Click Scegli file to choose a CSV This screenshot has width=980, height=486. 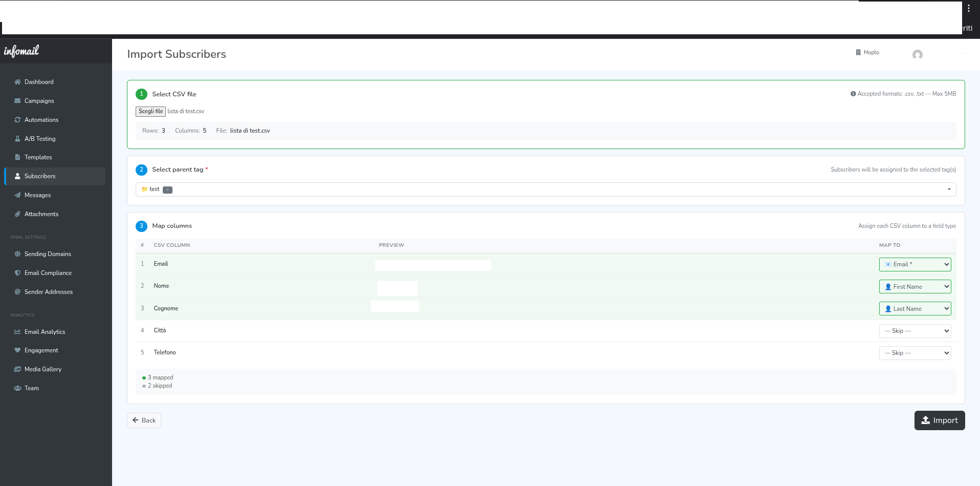coord(150,111)
